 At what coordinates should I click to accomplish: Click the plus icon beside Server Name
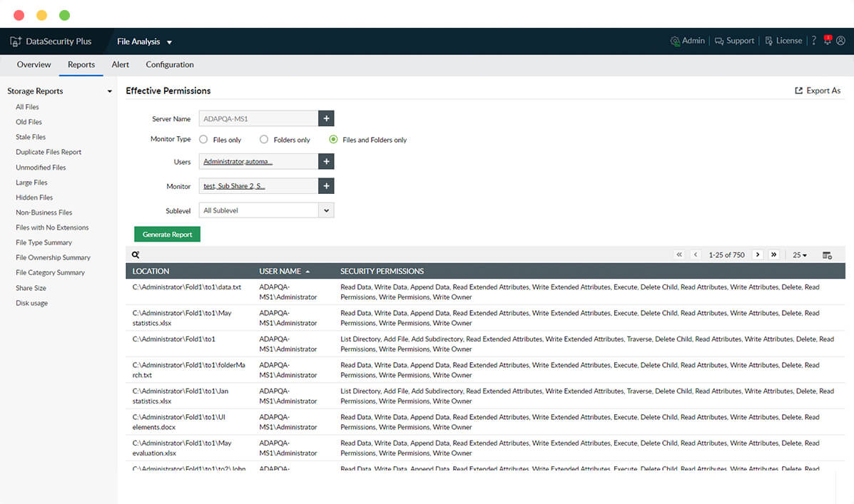pos(326,119)
